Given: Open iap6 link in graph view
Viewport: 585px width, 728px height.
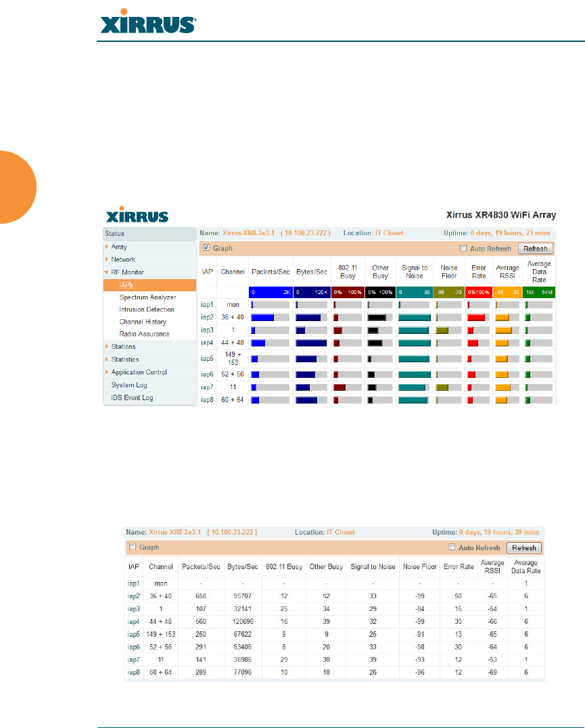Looking at the screenshot, I should (207, 374).
